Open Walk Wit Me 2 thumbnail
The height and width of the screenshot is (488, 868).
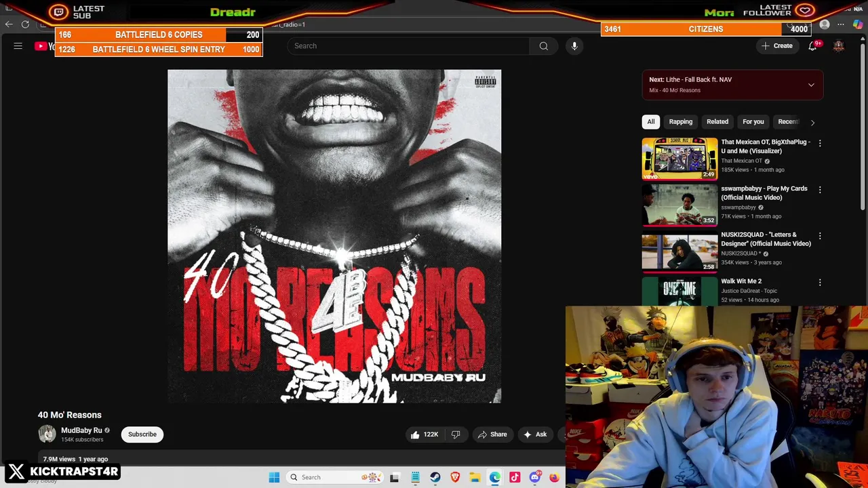679,291
